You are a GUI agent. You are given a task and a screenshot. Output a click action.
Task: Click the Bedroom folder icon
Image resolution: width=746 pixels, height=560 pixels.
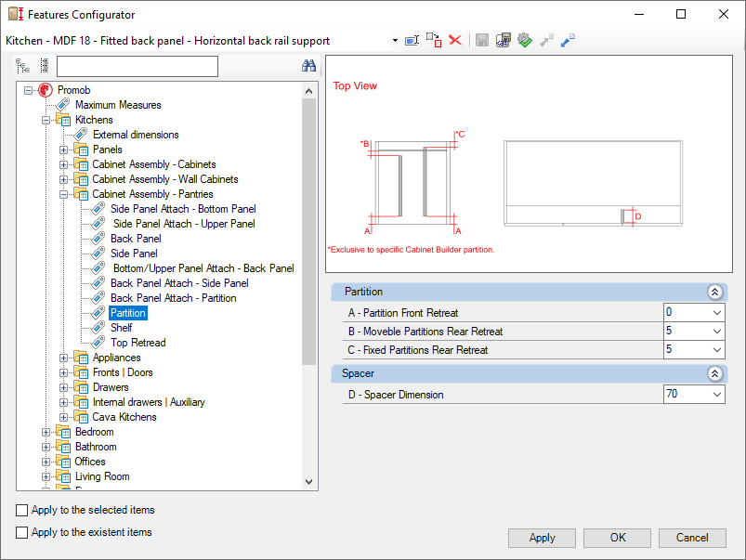63,432
